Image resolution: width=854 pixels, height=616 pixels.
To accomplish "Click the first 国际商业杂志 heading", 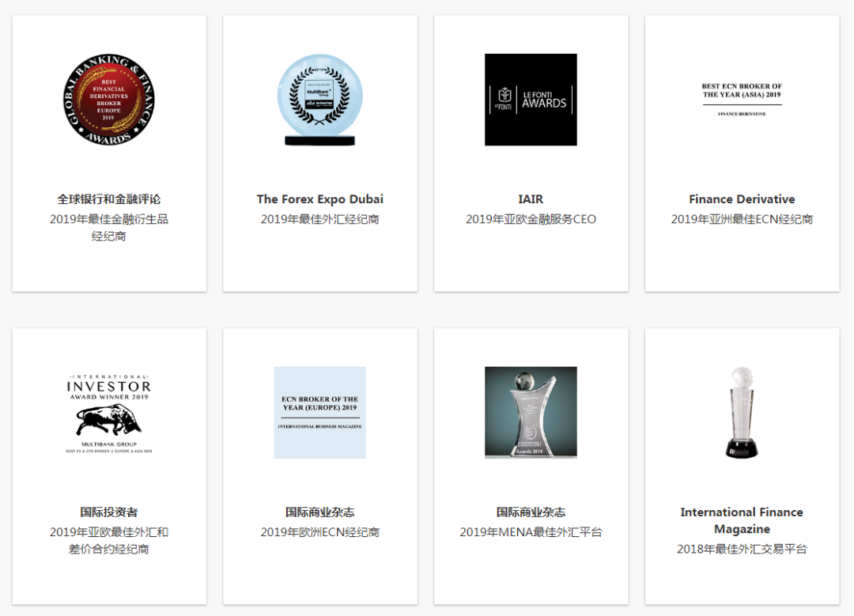I will coord(319,512).
